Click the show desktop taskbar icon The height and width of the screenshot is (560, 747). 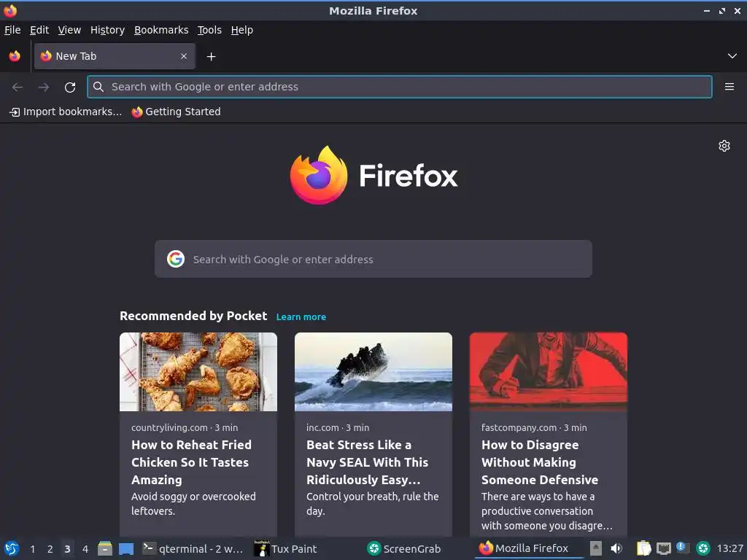126,548
